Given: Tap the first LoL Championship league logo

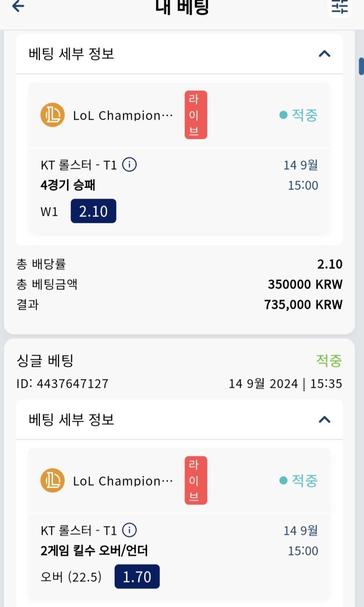Looking at the screenshot, I should tap(52, 115).
